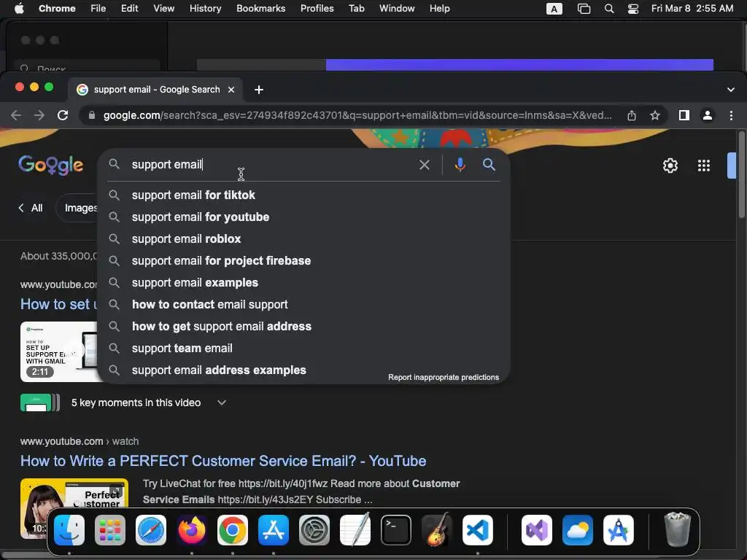Reload the Google search page
This screenshot has height=560, width=747.
point(63,115)
